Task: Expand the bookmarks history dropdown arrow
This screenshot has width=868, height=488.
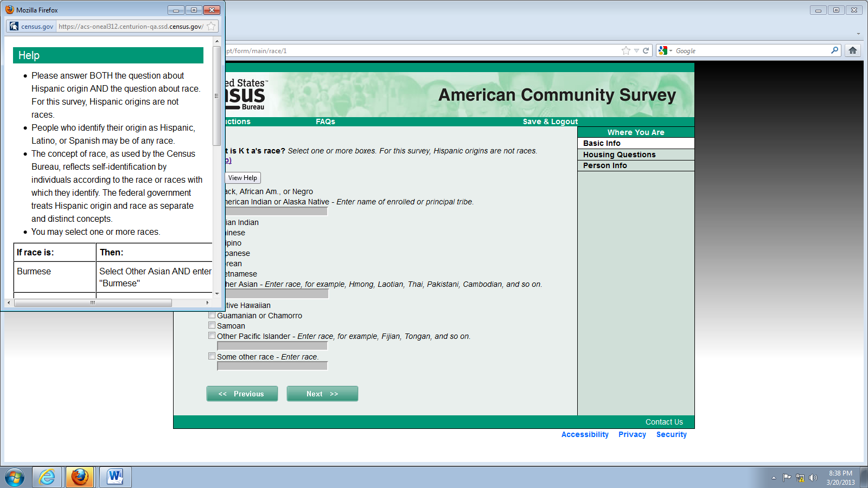Action: [x=636, y=50]
